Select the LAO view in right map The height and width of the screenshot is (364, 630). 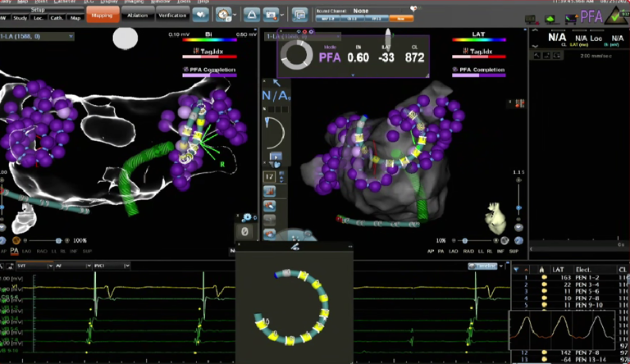click(454, 250)
